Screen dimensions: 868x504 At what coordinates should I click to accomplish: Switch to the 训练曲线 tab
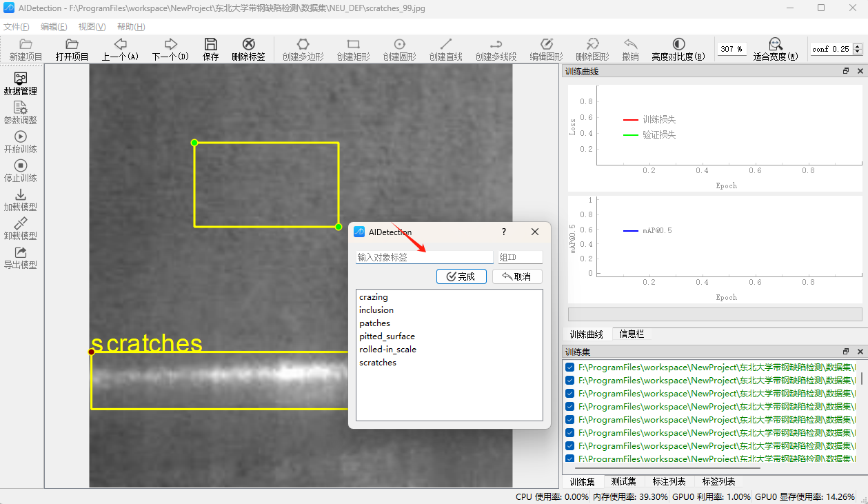click(x=587, y=334)
